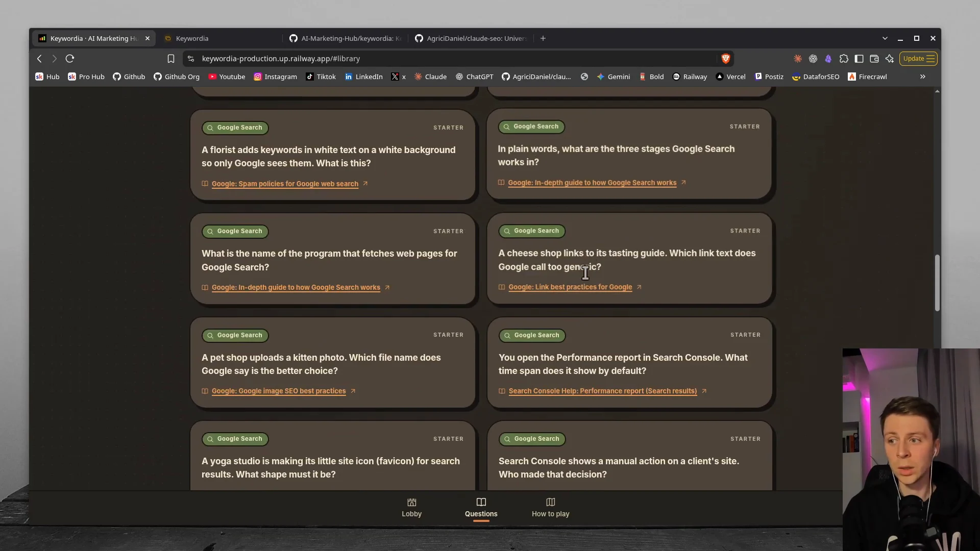Switch to the second Keywordia browser tab
Screen dimensions: 980x551
pyautogui.click(x=219, y=38)
